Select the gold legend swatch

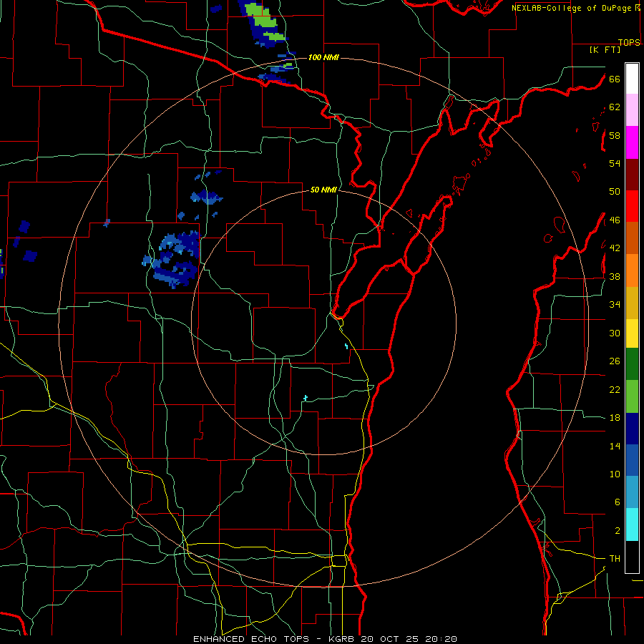(x=632, y=303)
